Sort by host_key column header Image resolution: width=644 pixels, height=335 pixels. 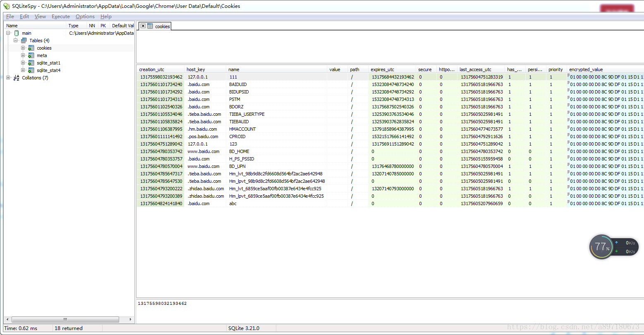click(x=205, y=69)
